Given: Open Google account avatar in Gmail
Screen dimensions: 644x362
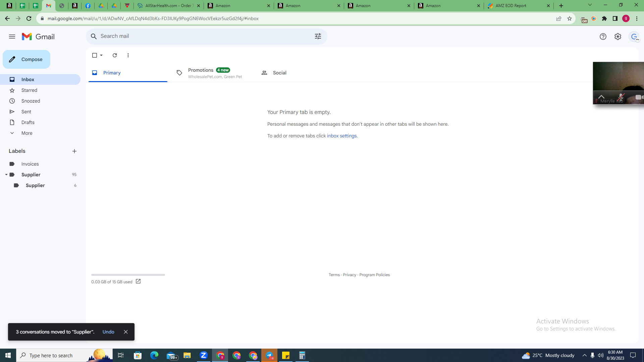Looking at the screenshot, I should [x=634, y=37].
